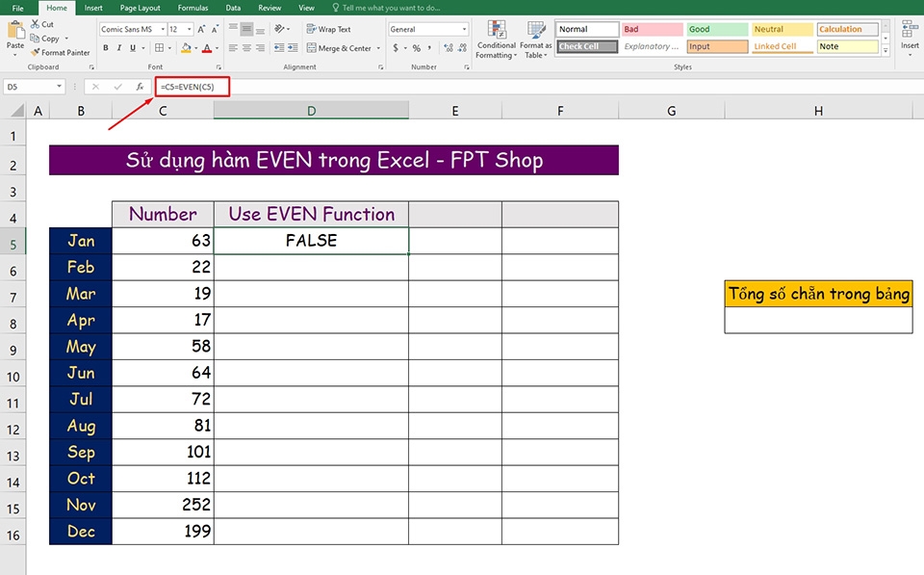Top align the cell contents
924x575 pixels.
(x=233, y=28)
